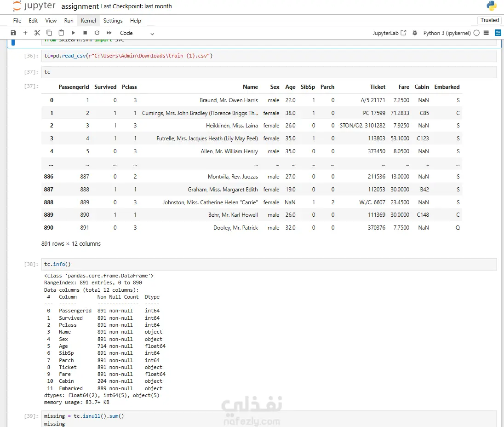Screen dimensions: 504x427
Task: Click the Trusted button
Action: [490, 20]
